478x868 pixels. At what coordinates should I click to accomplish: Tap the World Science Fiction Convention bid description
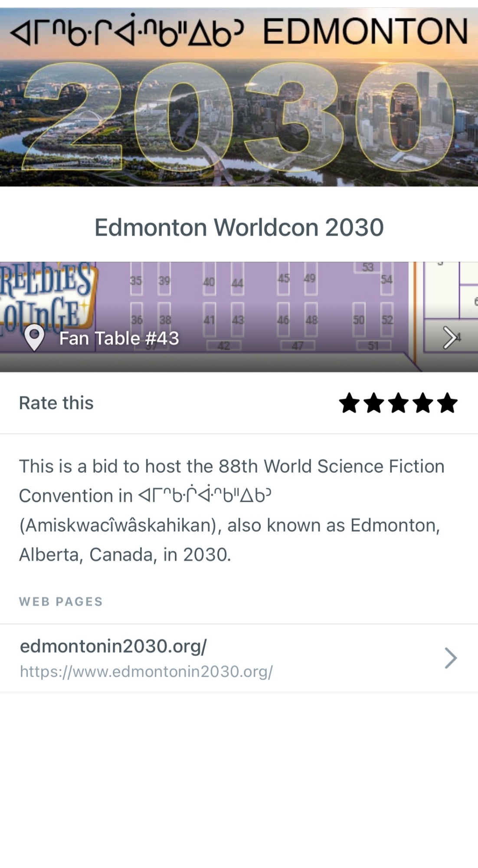pyautogui.click(x=232, y=510)
